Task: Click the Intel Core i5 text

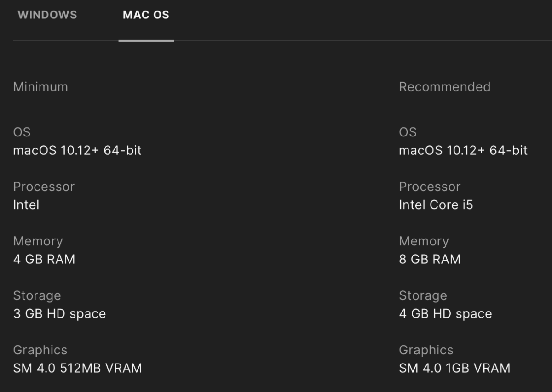Action: coord(436,205)
